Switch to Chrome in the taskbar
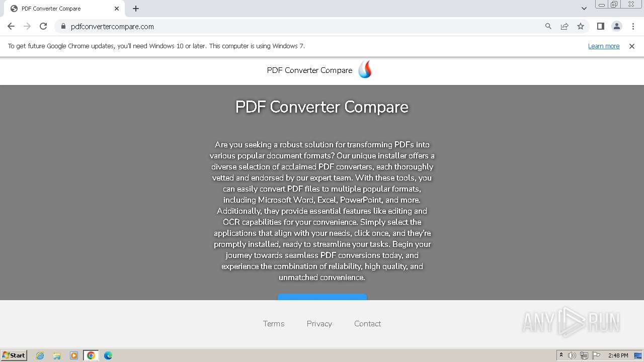The width and height of the screenshot is (644, 362). click(x=91, y=355)
